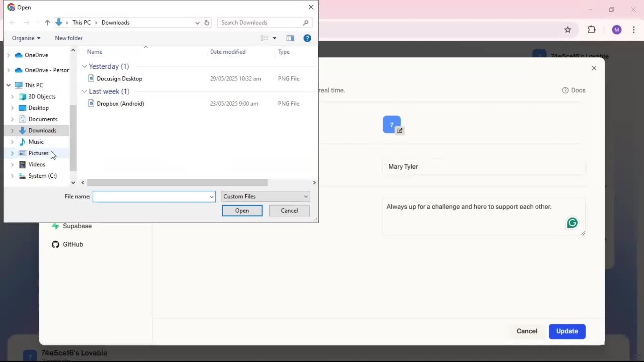Click New folder in the toolbar

[69, 38]
